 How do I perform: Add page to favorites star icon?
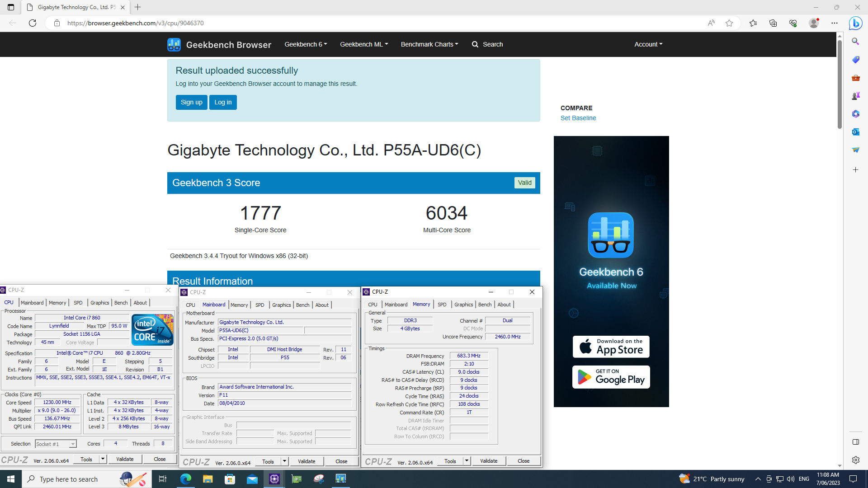pos(729,23)
